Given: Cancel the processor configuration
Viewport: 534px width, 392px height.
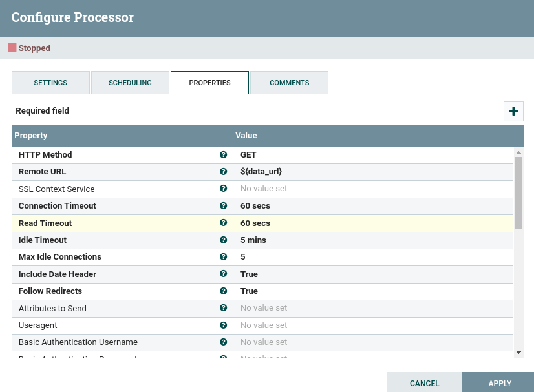Looking at the screenshot, I should pyautogui.click(x=424, y=383).
